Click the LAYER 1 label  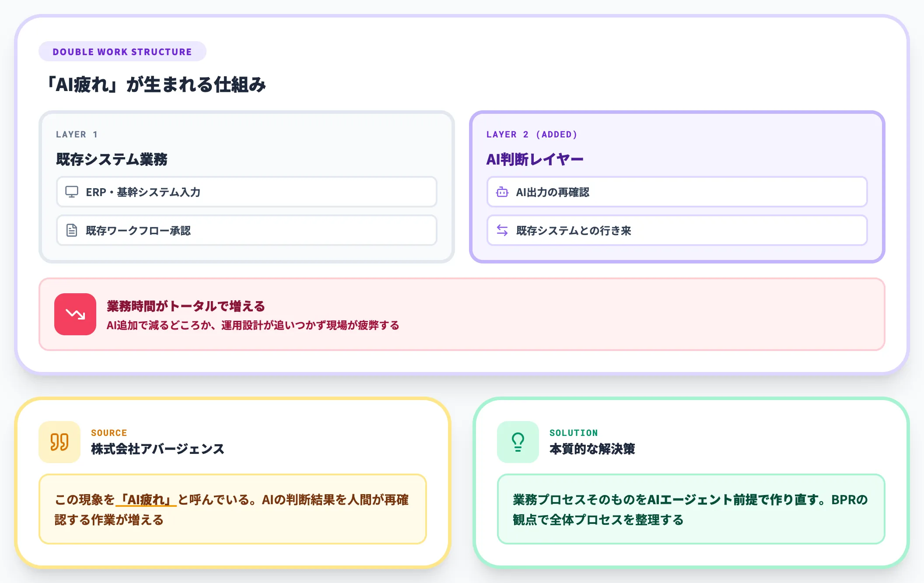click(77, 134)
